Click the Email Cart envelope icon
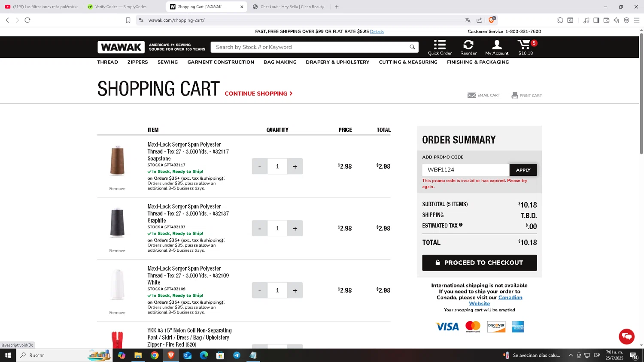The width and height of the screenshot is (644, 362). (471, 95)
